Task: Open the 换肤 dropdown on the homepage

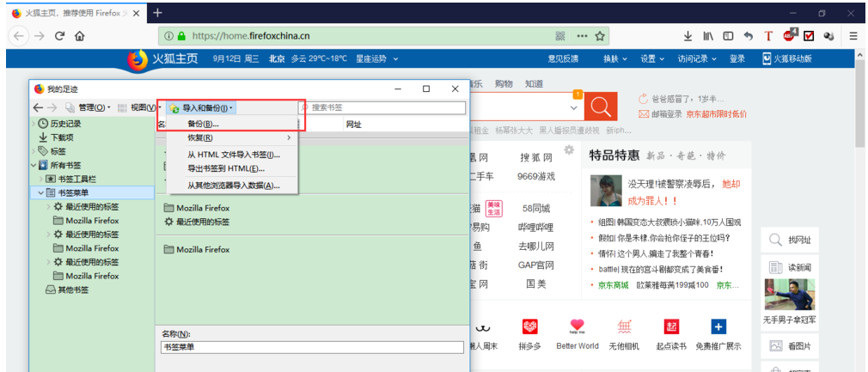Action: (x=615, y=58)
